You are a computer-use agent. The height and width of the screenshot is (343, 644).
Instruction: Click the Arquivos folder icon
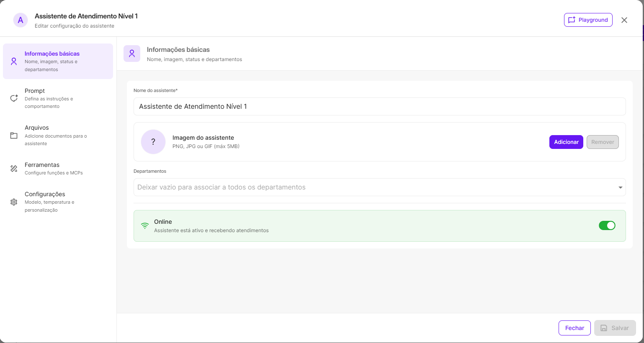pyautogui.click(x=14, y=136)
